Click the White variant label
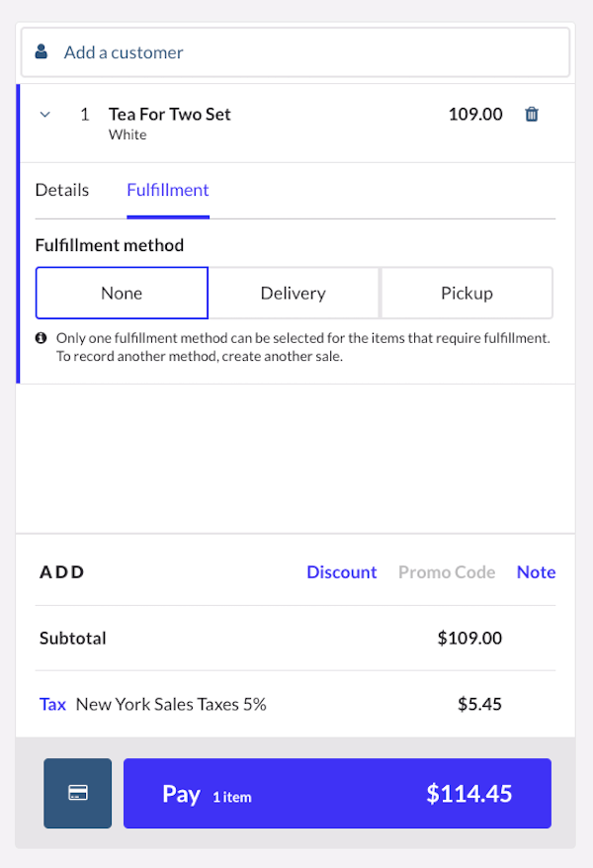 click(127, 135)
